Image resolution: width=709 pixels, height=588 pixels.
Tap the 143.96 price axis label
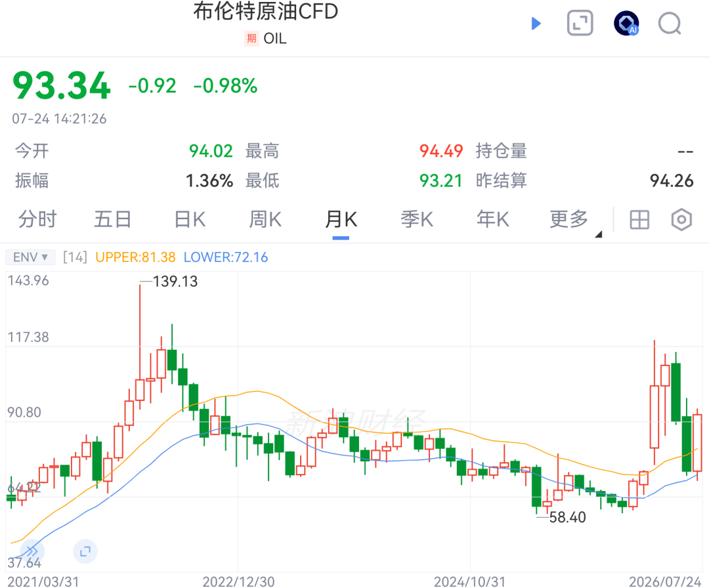[28, 281]
